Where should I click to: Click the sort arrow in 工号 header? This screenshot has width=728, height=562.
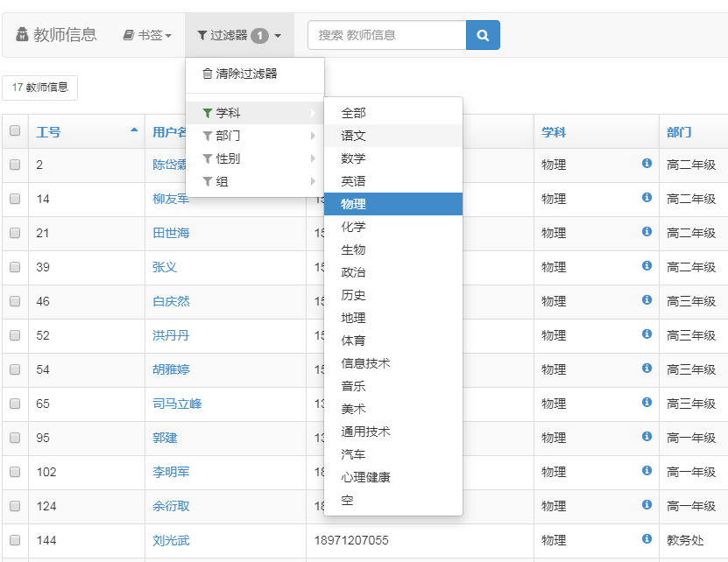[x=134, y=130]
